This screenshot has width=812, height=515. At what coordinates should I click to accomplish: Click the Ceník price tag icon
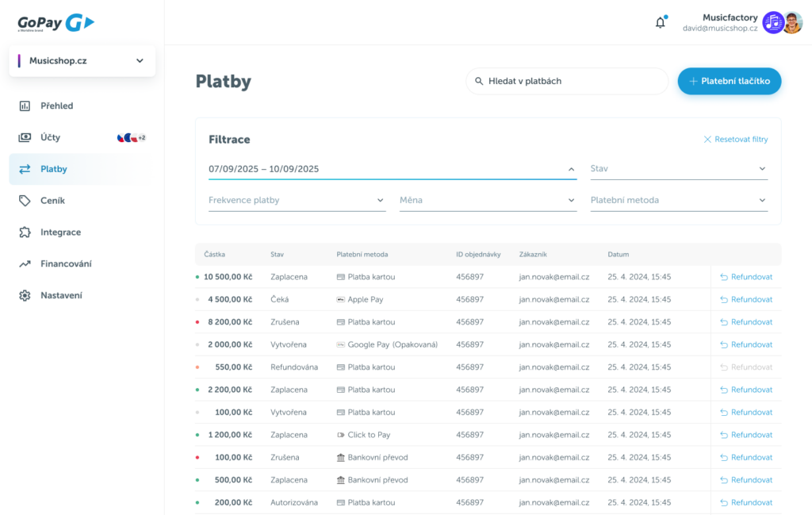(x=22, y=200)
